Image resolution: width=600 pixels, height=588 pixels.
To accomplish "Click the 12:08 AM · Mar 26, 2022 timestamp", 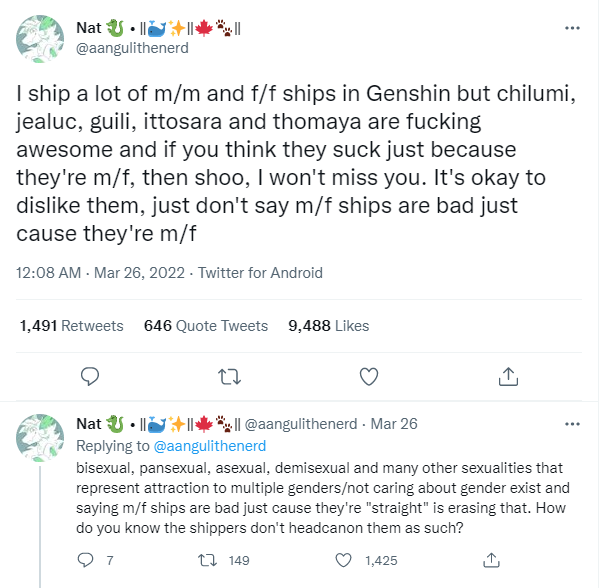I will point(101,272).
